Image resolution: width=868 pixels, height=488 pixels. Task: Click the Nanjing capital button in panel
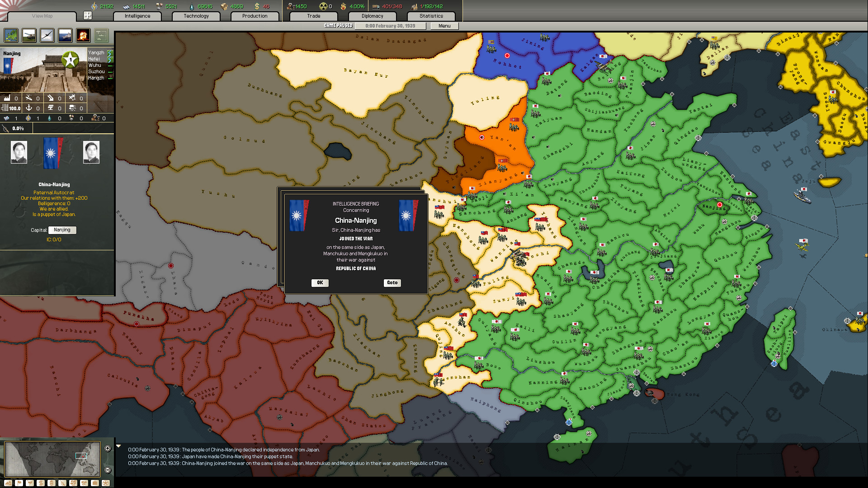[62, 230]
